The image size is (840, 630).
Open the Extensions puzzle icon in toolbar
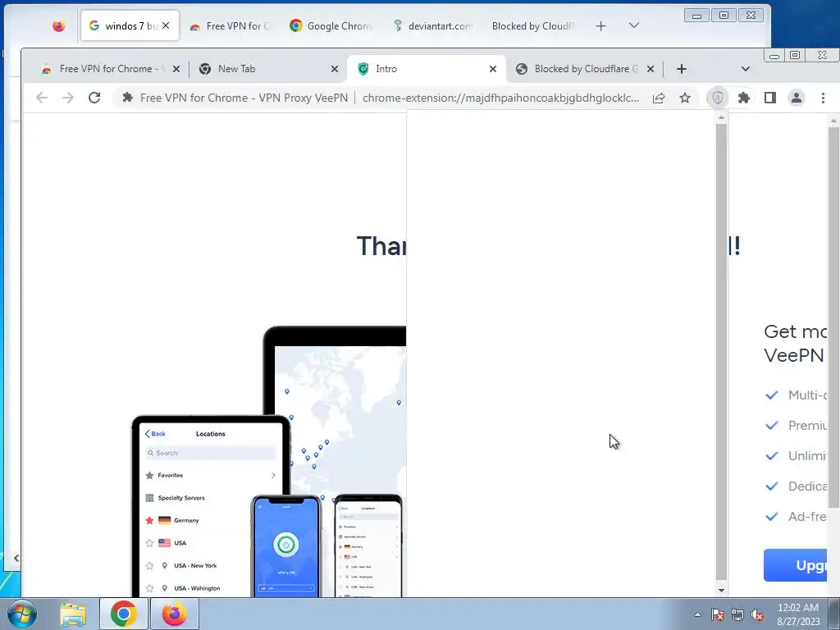point(743,98)
